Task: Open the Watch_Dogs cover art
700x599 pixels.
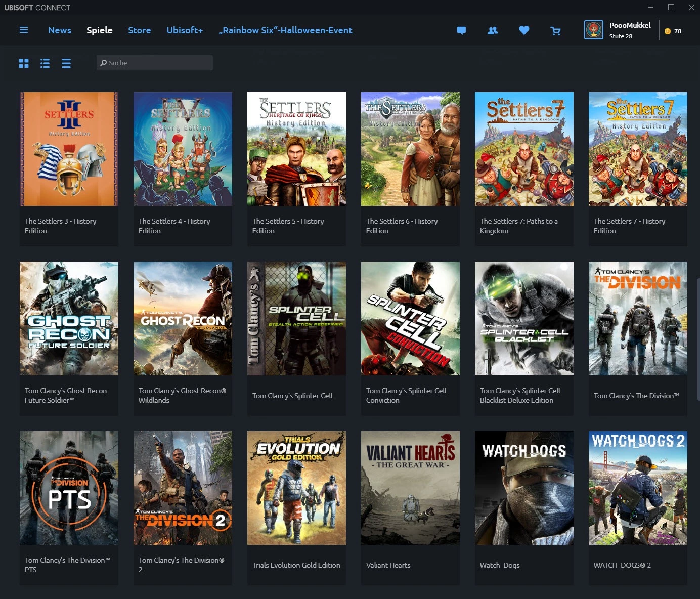Action: [524, 488]
